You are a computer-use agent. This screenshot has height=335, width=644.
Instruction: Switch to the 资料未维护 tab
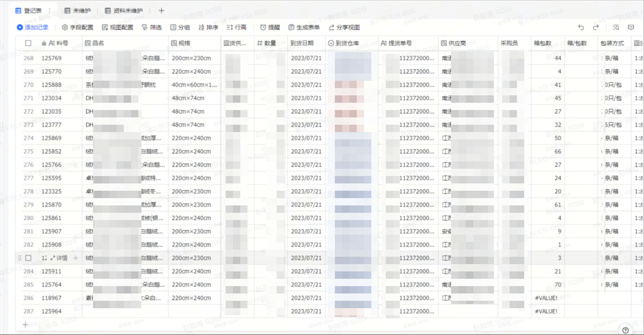point(124,11)
